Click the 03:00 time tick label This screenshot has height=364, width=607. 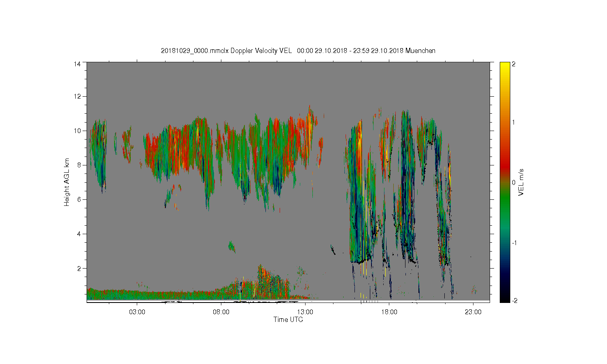point(137,312)
